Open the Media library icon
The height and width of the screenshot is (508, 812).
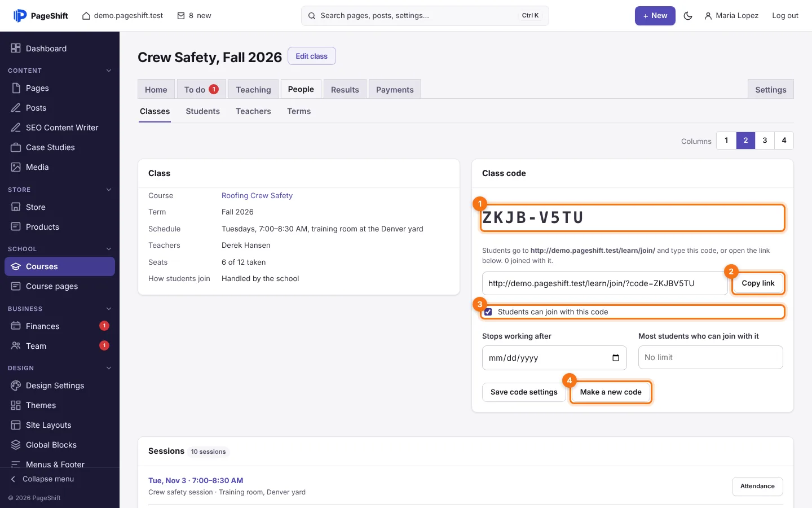pyautogui.click(x=16, y=167)
